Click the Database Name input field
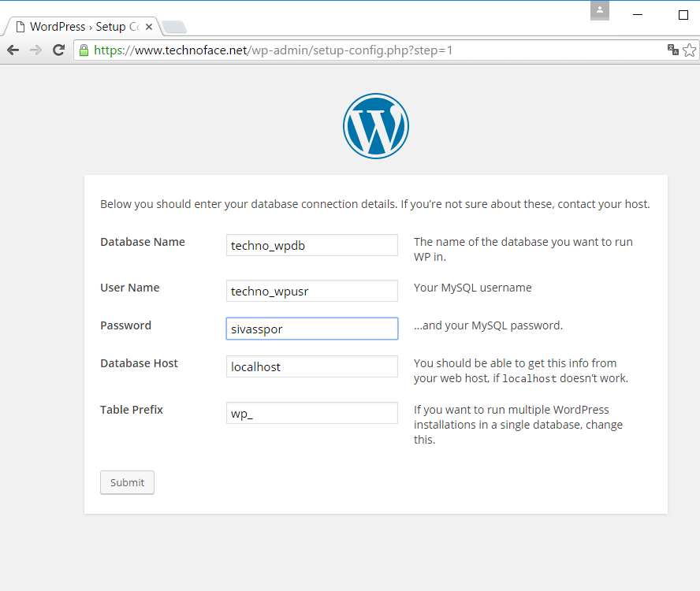700x591 pixels. point(311,245)
